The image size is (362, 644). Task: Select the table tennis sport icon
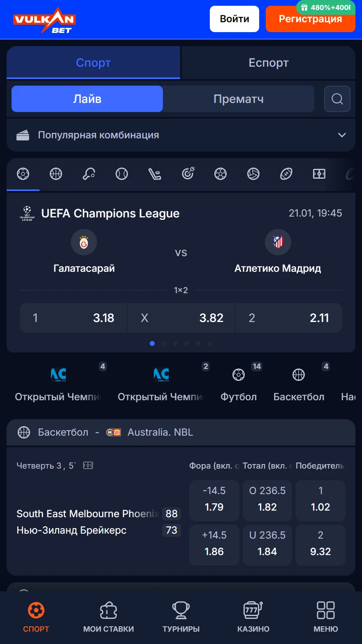click(x=89, y=174)
